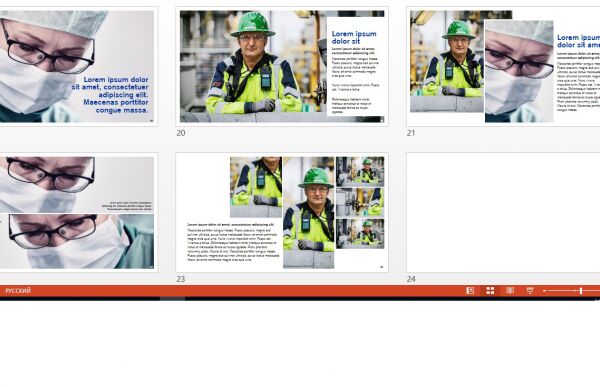Select the slide with two stacked surgeon photos
The height and width of the screenshot is (387, 600).
[78, 212]
